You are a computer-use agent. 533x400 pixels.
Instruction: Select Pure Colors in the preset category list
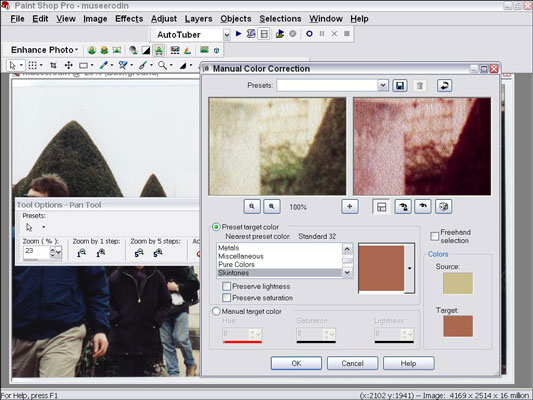tap(279, 264)
